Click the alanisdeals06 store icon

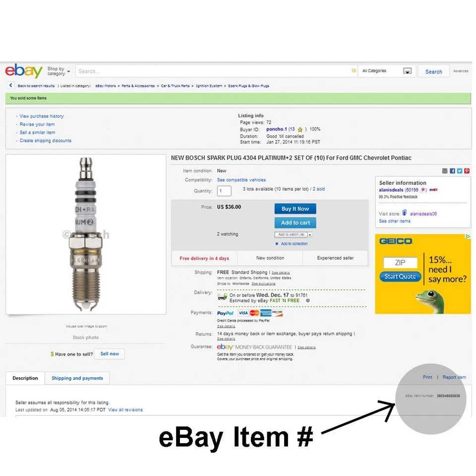pos(405,213)
